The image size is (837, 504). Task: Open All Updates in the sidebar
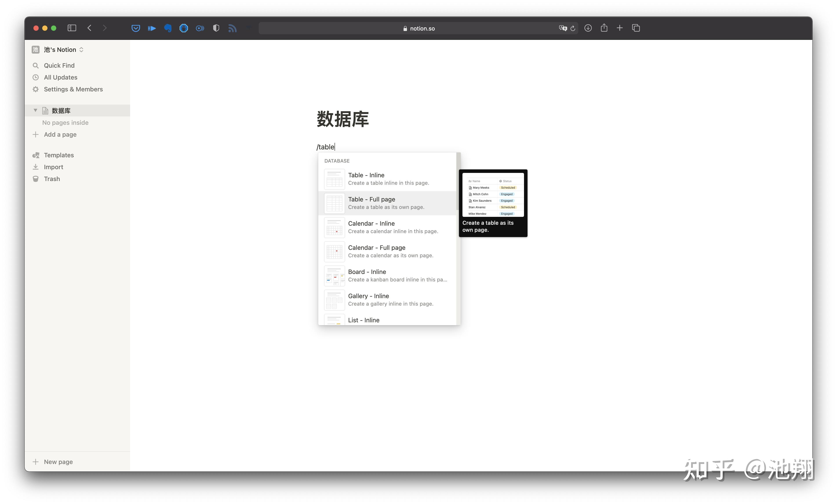(60, 77)
